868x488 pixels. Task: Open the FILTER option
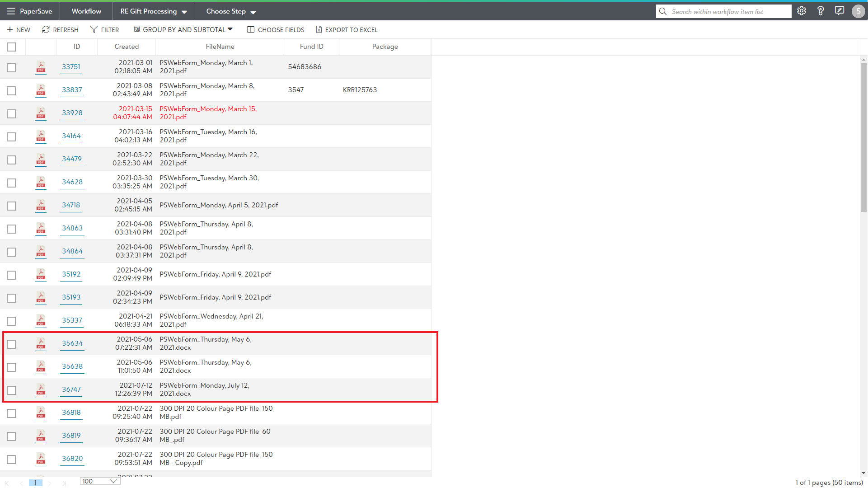click(x=105, y=30)
